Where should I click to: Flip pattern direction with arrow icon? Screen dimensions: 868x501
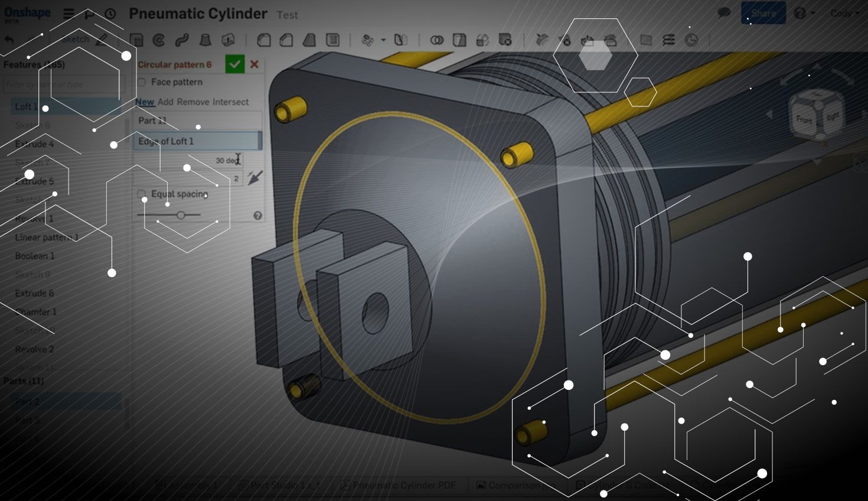point(255,178)
